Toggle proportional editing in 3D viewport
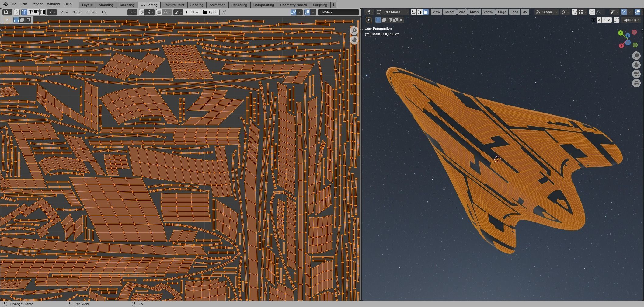 (x=592, y=12)
